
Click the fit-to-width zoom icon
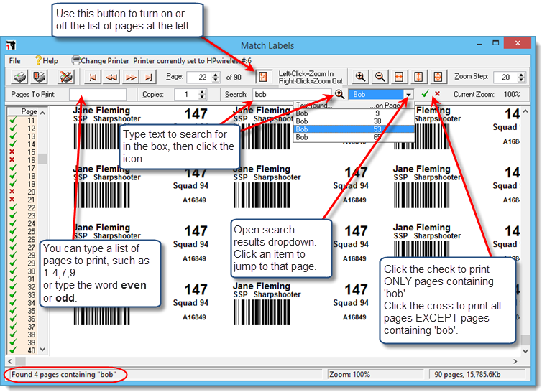coord(399,77)
